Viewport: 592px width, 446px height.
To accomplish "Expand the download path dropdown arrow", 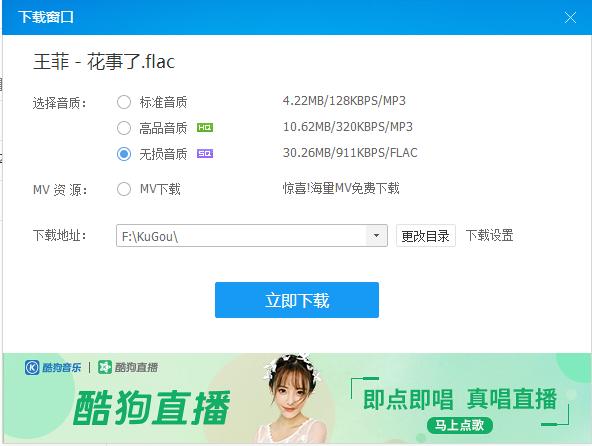I will tap(376, 236).
